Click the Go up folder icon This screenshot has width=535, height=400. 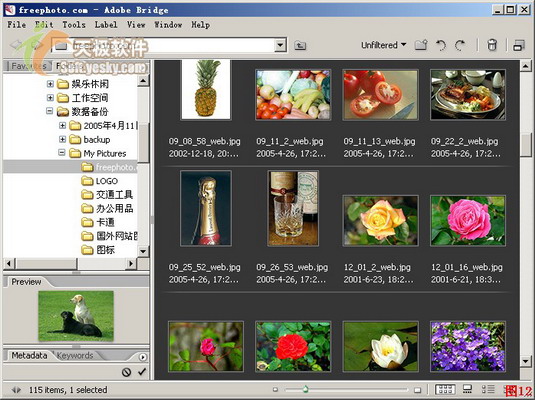click(300, 45)
